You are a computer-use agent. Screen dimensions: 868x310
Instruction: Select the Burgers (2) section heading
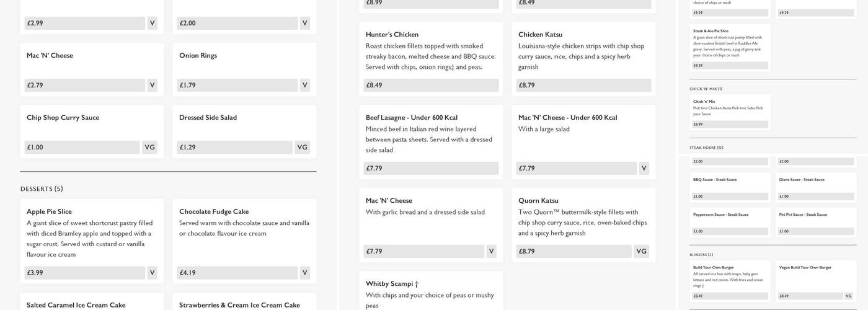(x=701, y=255)
